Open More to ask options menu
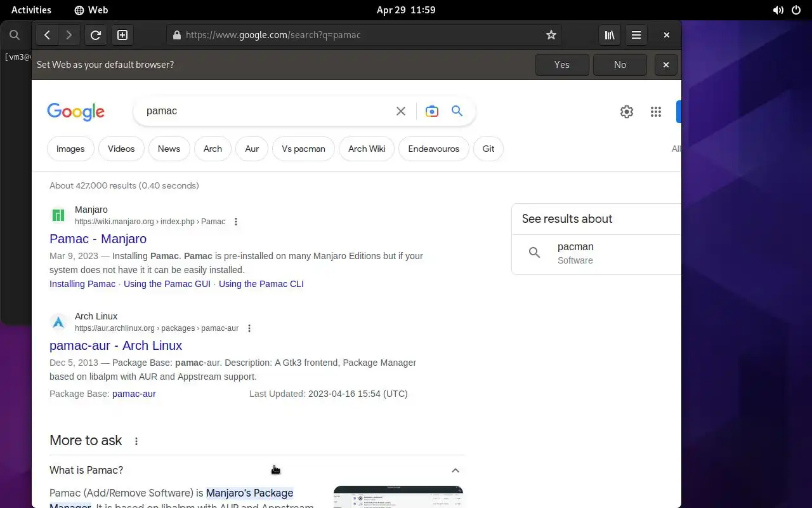Viewport: 812px width, 508px height. click(x=136, y=441)
